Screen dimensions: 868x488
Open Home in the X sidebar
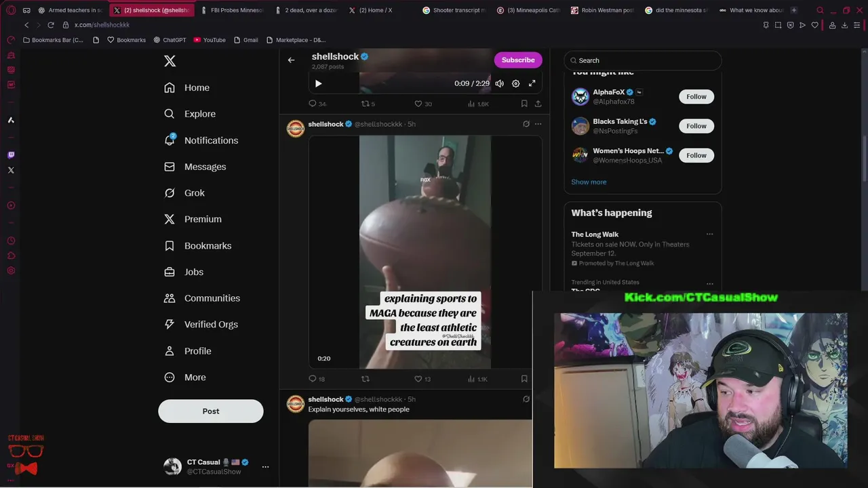186,87
